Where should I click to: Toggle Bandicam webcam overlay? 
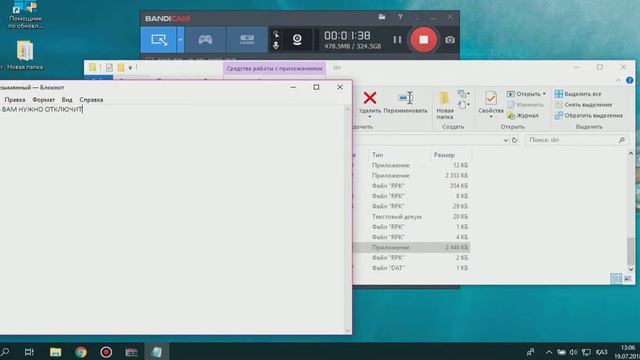(297, 40)
